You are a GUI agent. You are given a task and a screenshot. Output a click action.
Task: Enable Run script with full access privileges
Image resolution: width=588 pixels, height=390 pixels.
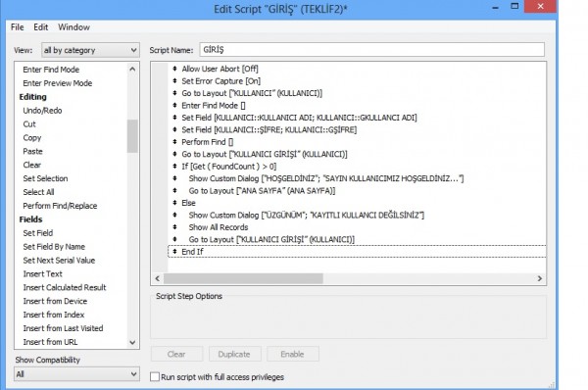pos(155,376)
